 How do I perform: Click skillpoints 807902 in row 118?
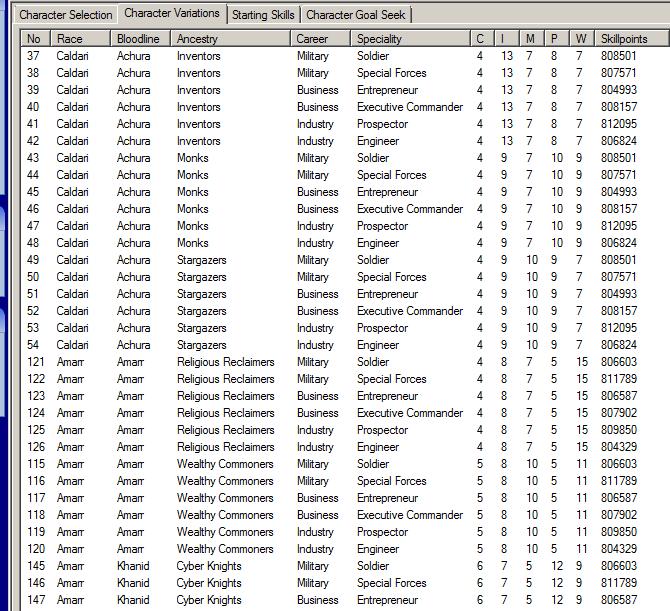pyautogui.click(x=619, y=515)
